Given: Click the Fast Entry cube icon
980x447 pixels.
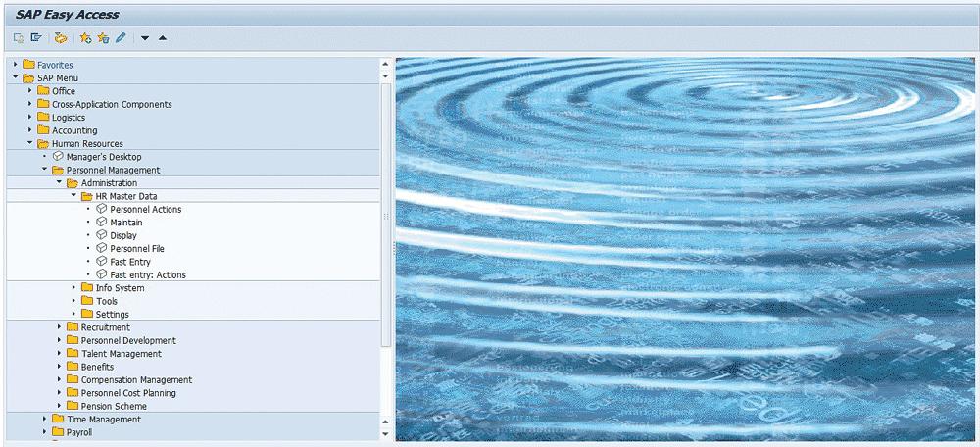Looking at the screenshot, I should coord(102,262).
